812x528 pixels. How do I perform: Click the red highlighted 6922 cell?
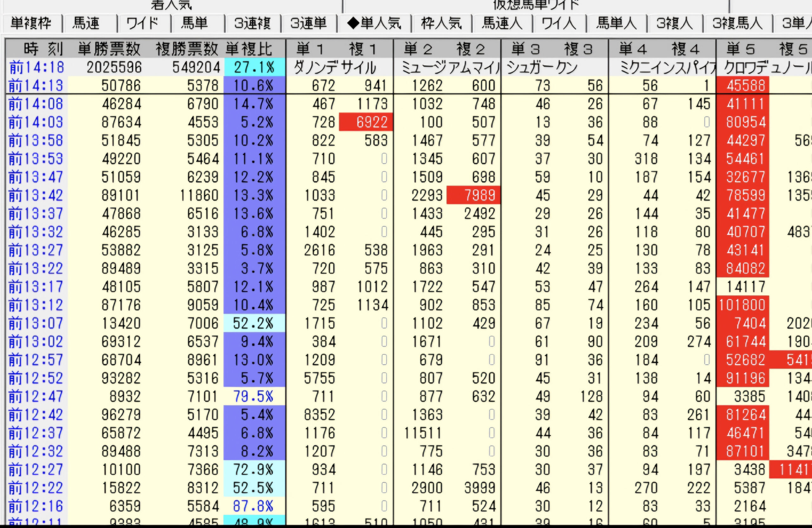(x=366, y=122)
